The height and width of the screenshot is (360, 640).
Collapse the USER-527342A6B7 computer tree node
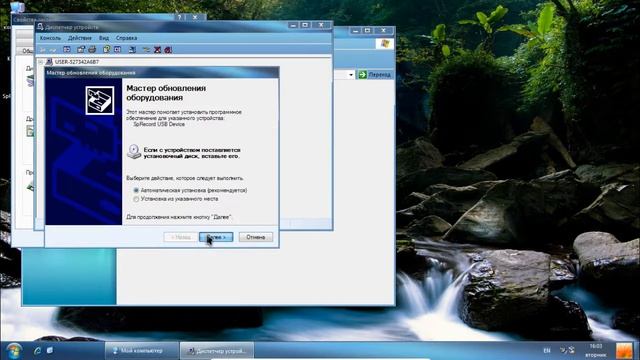click(40, 62)
